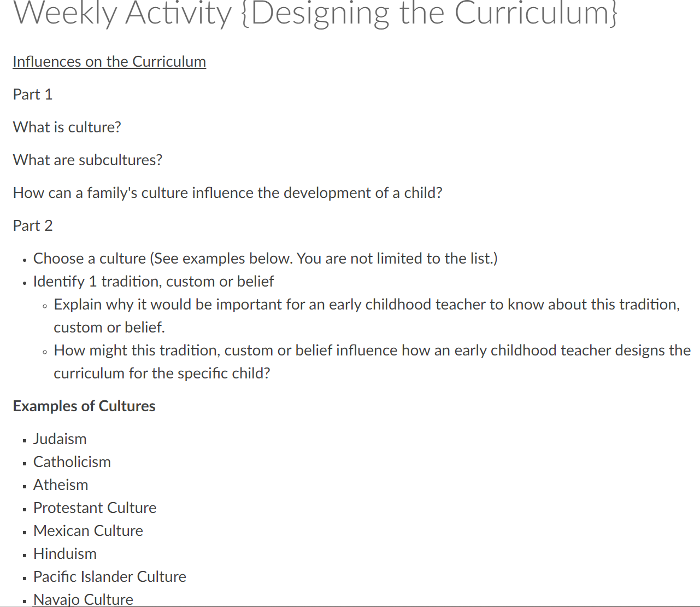Click the Weekly Activity page heading
The image size is (700, 607).
(315, 13)
